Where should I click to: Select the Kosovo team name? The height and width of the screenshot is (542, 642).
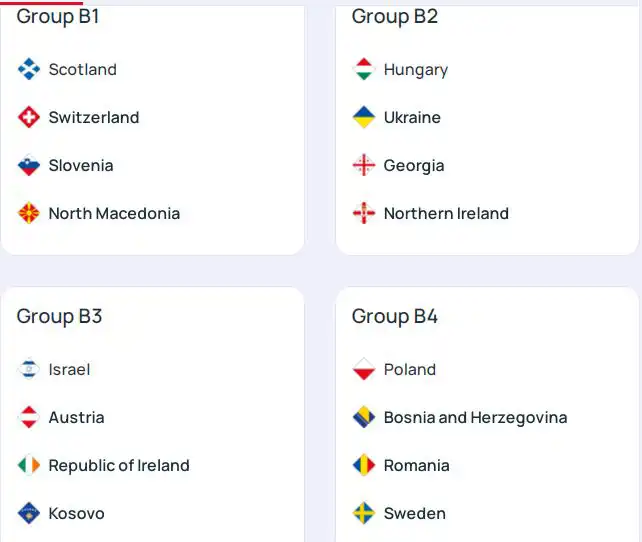(76, 513)
